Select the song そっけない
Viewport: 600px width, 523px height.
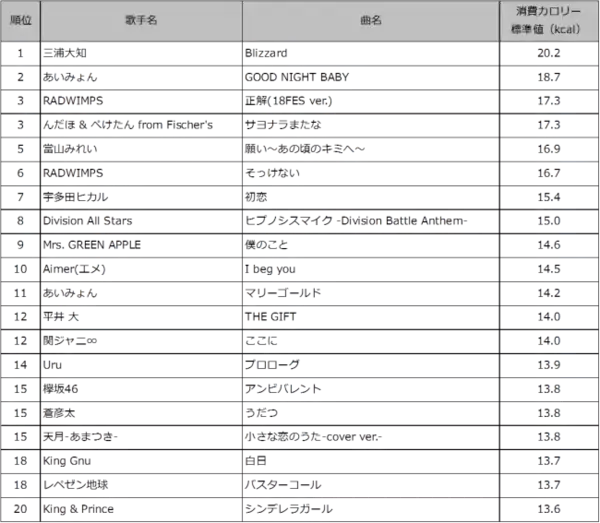tap(272, 173)
